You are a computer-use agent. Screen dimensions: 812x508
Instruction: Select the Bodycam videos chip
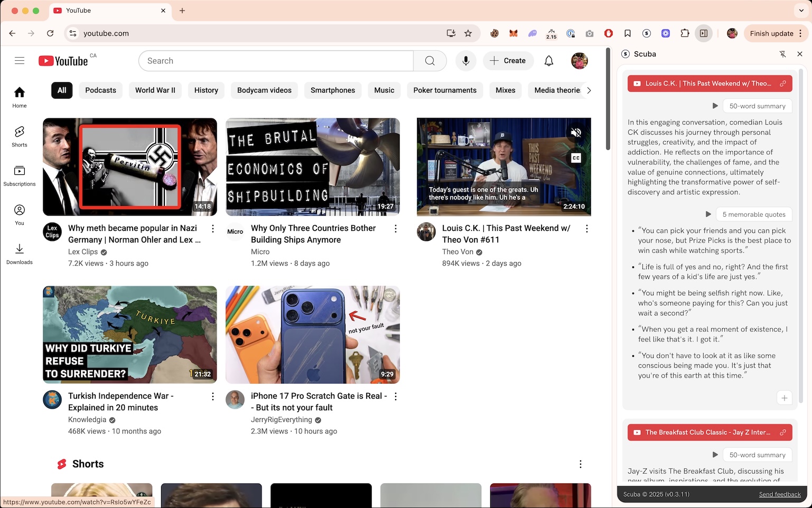(x=264, y=90)
